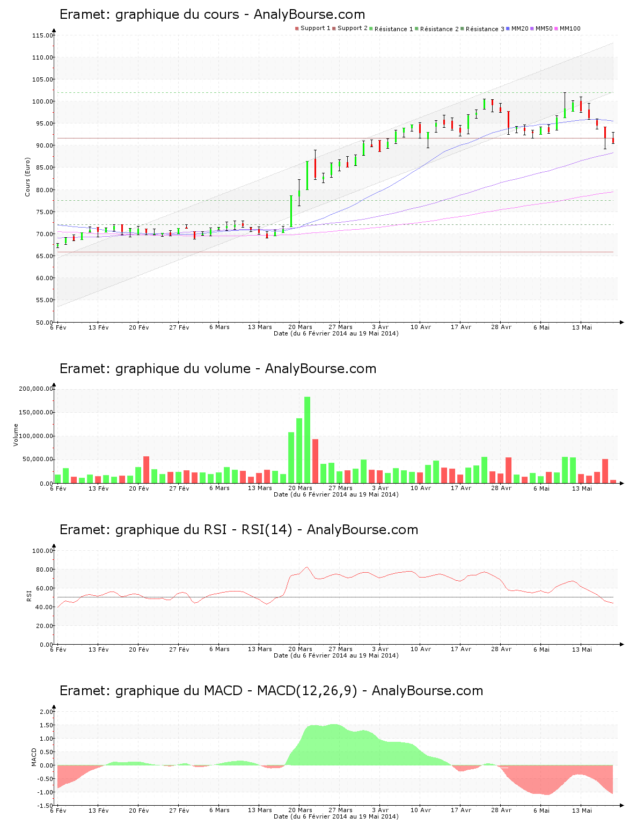Click the pink MM100 legend swatch
644x832 pixels.
(x=556, y=28)
